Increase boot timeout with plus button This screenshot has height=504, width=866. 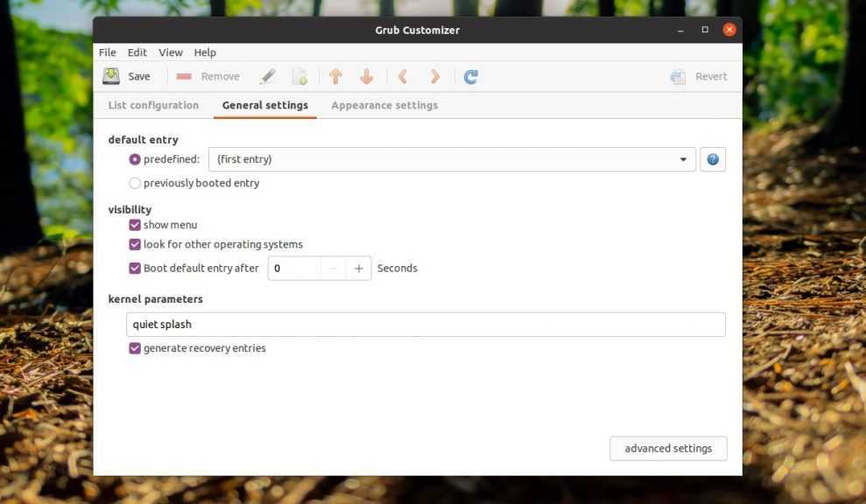click(x=358, y=269)
